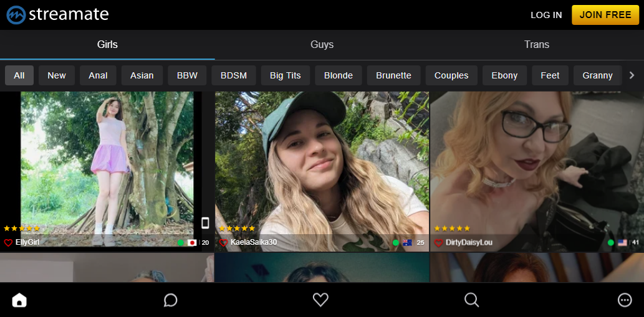Select the BDSM category filter

234,75
